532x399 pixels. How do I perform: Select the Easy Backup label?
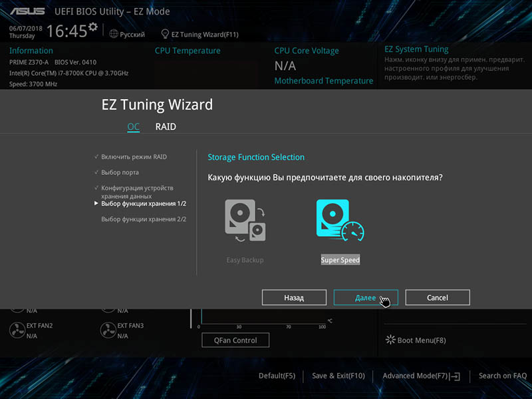coord(245,260)
